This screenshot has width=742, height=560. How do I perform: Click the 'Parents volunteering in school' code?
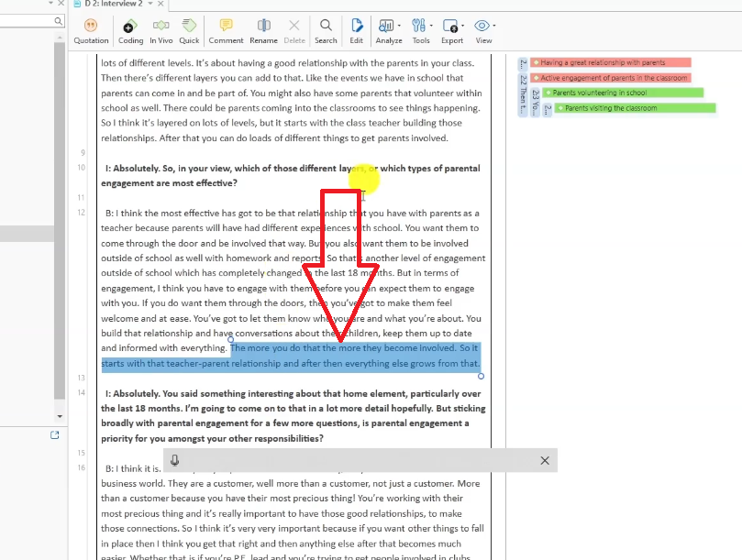pyautogui.click(x=599, y=93)
